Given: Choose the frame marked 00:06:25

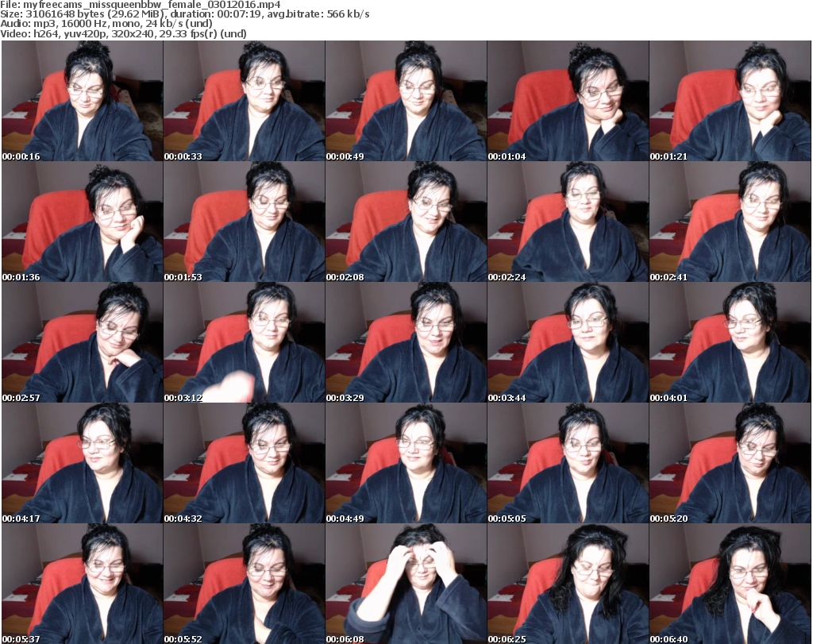Looking at the screenshot, I should (568, 584).
